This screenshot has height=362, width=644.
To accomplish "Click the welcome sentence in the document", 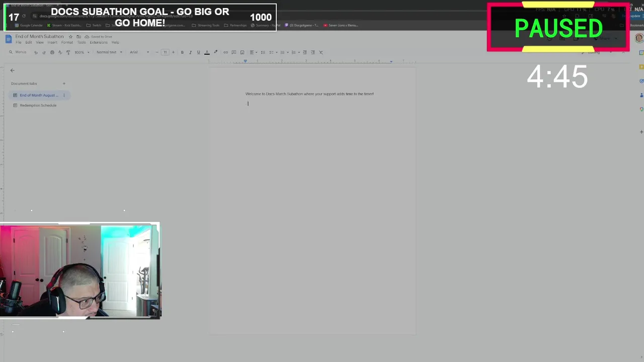I will 309,94.
